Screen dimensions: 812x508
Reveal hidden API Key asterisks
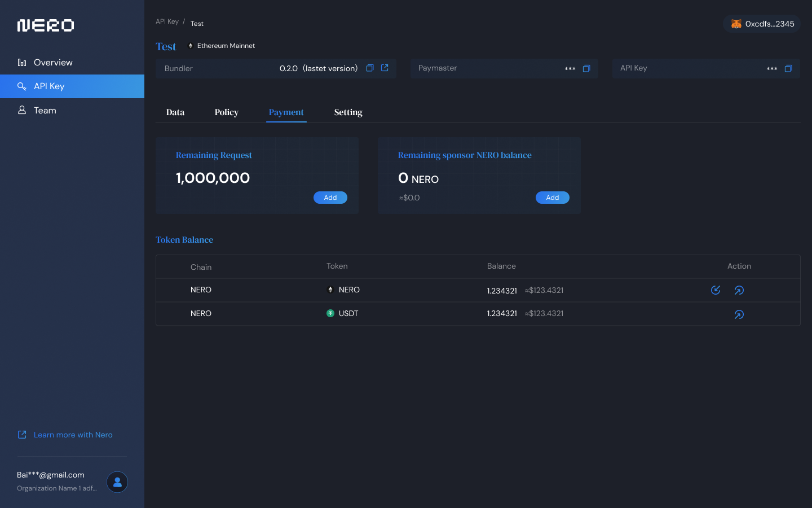(772, 69)
